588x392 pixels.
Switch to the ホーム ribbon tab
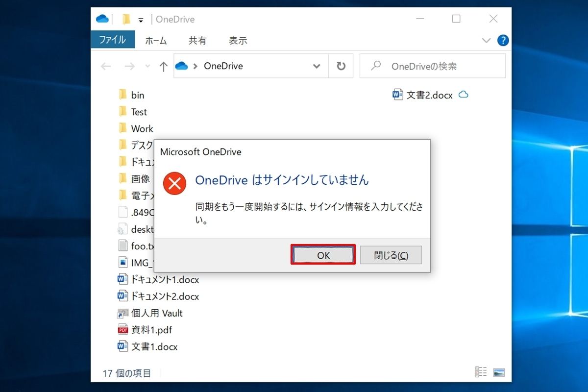pyautogui.click(x=156, y=41)
